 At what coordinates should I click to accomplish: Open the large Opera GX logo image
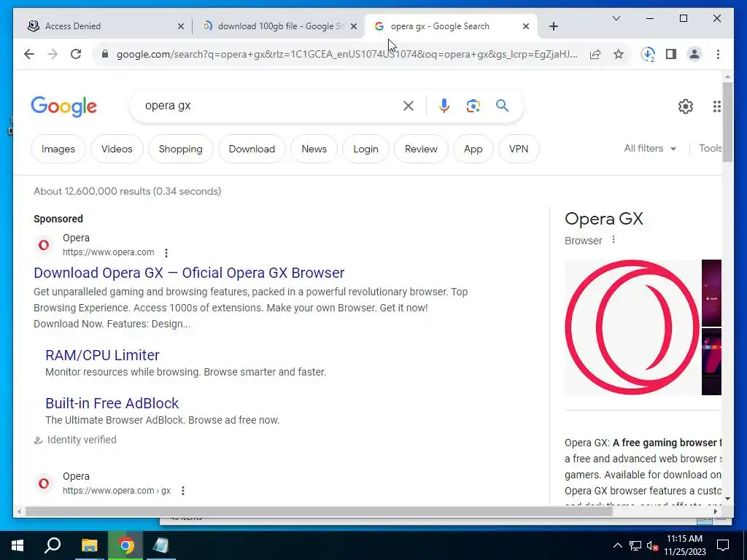click(632, 327)
